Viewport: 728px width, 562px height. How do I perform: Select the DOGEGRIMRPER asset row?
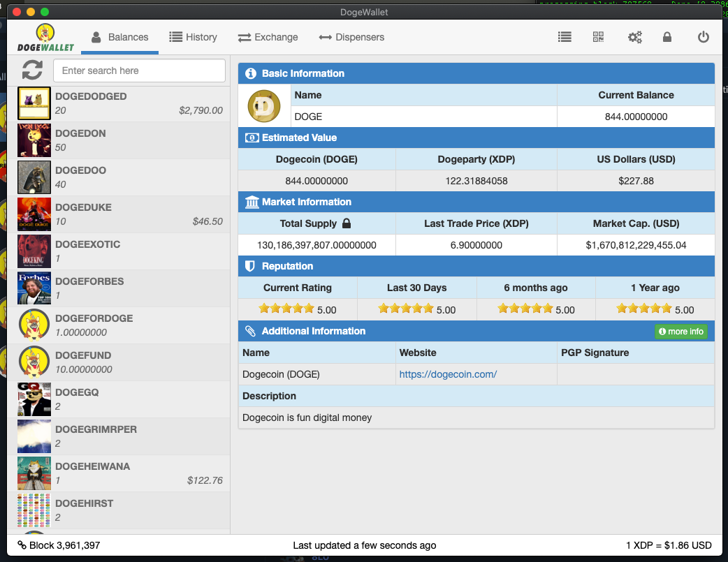119,436
